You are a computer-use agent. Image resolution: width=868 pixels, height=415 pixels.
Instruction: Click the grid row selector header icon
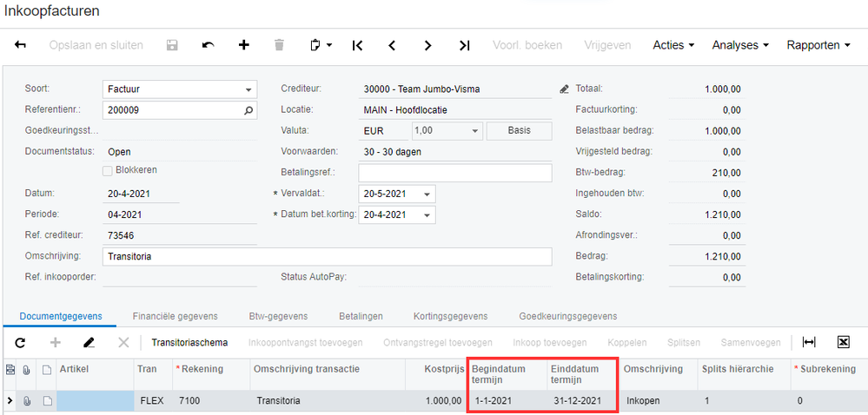pos(10,370)
